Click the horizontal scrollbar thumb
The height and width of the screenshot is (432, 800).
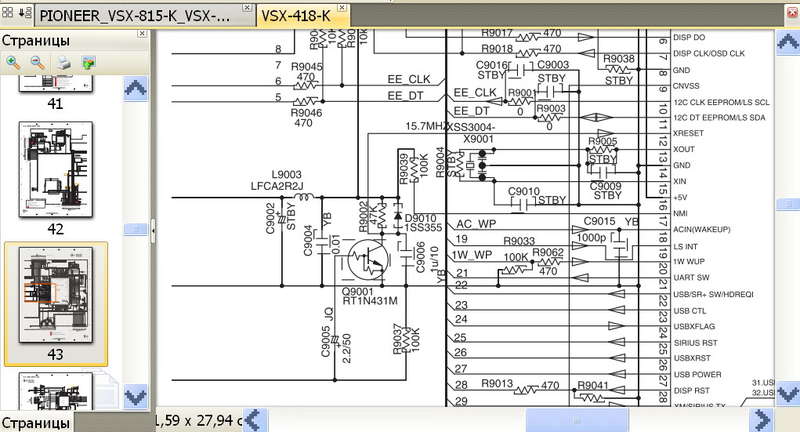577,421
